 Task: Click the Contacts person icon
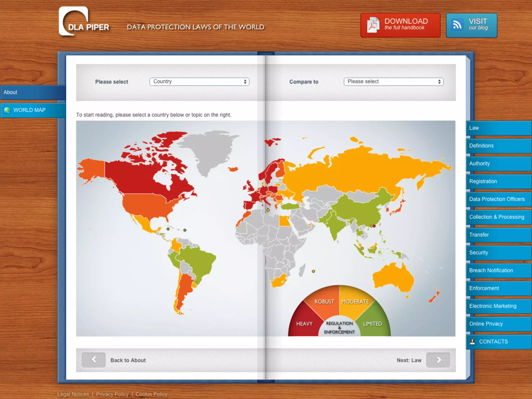pyautogui.click(x=473, y=342)
